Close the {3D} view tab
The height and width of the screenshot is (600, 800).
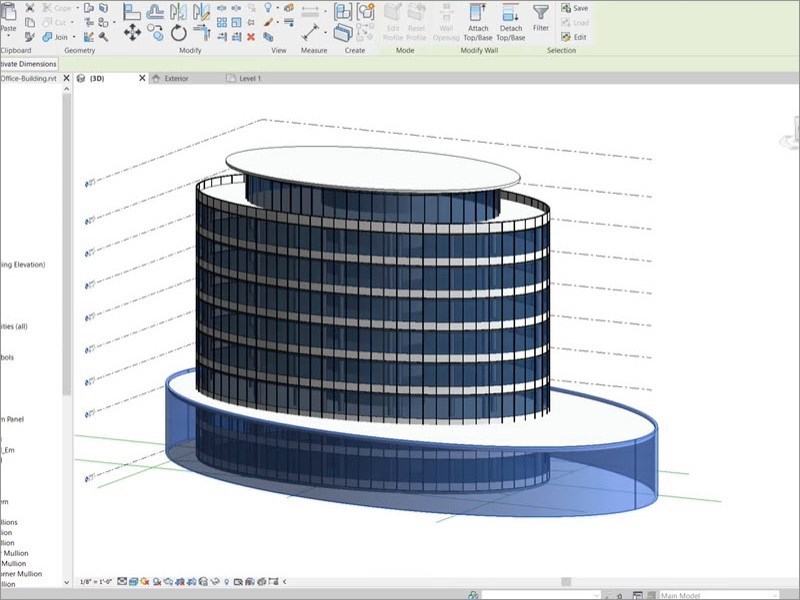[x=142, y=79]
